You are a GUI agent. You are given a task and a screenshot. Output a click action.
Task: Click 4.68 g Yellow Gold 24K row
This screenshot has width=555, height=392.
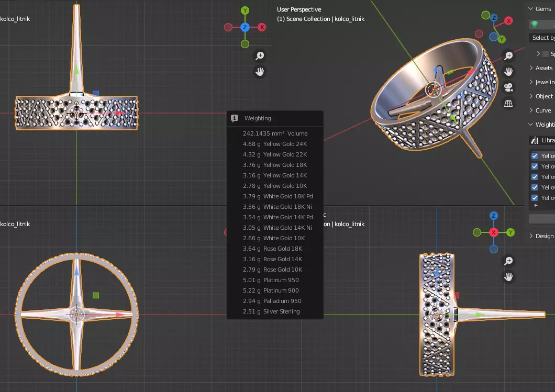click(275, 144)
